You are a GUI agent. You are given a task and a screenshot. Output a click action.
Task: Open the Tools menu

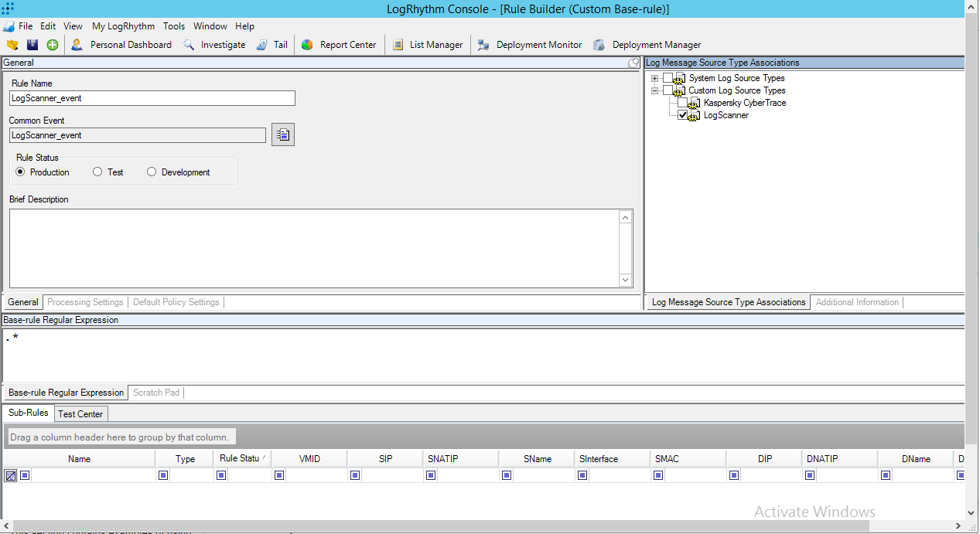click(173, 26)
